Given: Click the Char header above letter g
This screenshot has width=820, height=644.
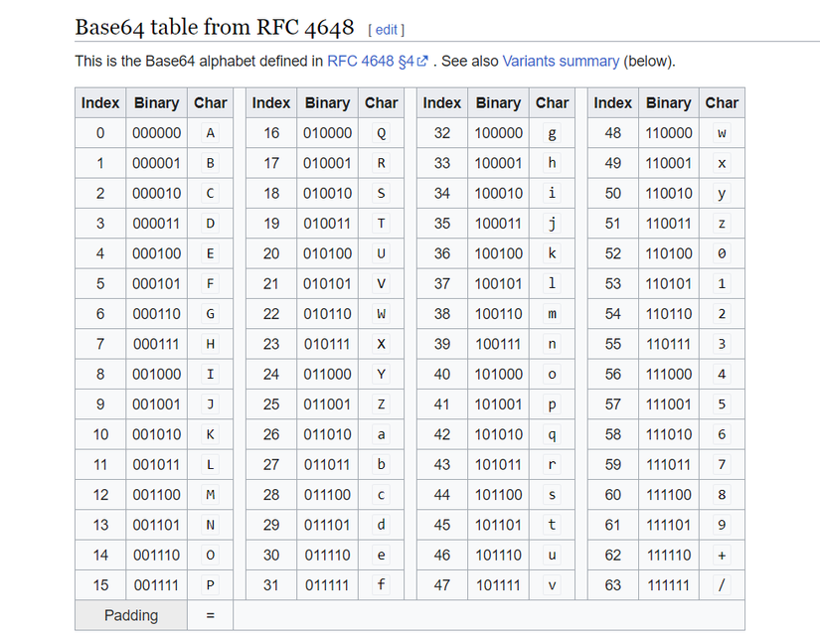Looking at the screenshot, I should [552, 103].
